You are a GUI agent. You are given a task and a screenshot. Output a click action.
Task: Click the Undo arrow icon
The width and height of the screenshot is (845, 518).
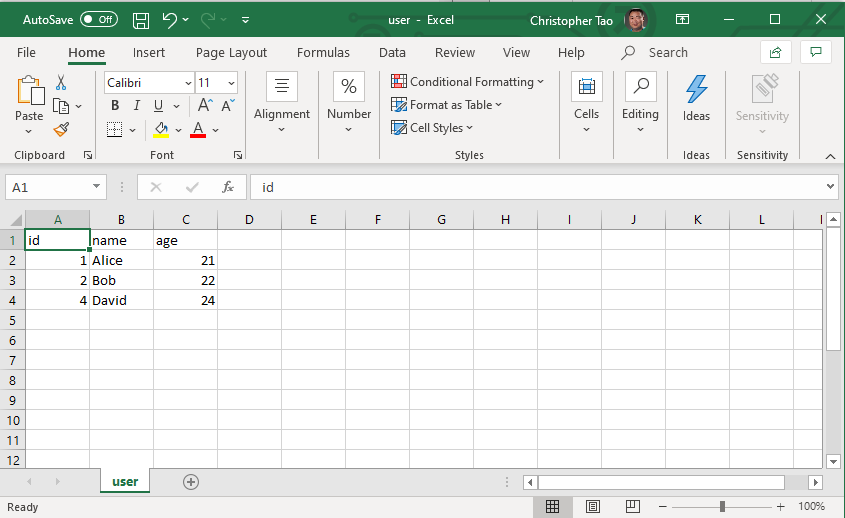pyautogui.click(x=169, y=20)
